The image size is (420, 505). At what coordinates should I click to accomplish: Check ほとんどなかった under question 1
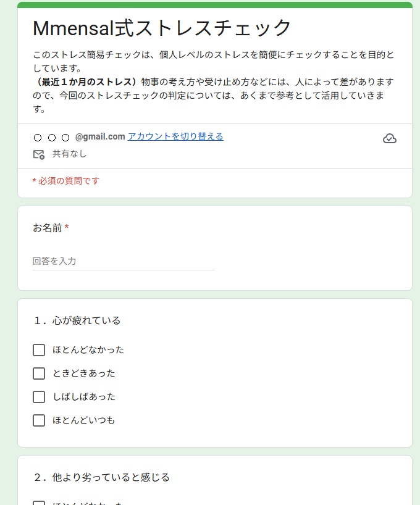click(x=39, y=350)
